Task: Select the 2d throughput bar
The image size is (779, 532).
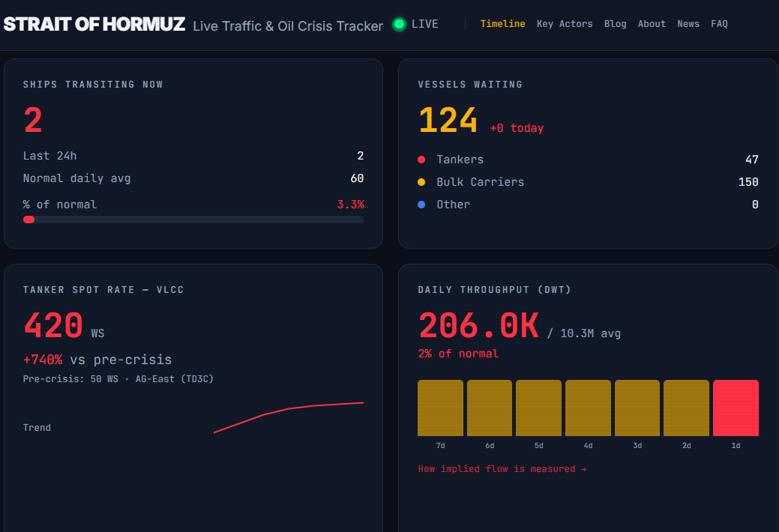Action: 687,408
